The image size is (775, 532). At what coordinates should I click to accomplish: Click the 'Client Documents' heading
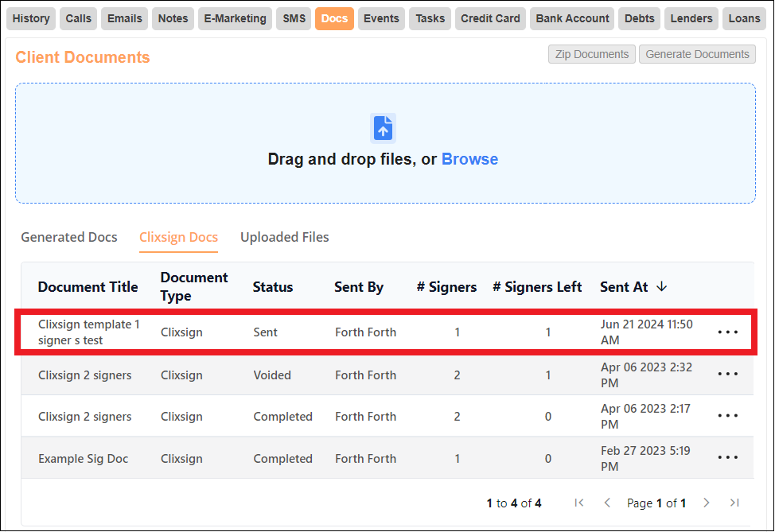point(83,56)
